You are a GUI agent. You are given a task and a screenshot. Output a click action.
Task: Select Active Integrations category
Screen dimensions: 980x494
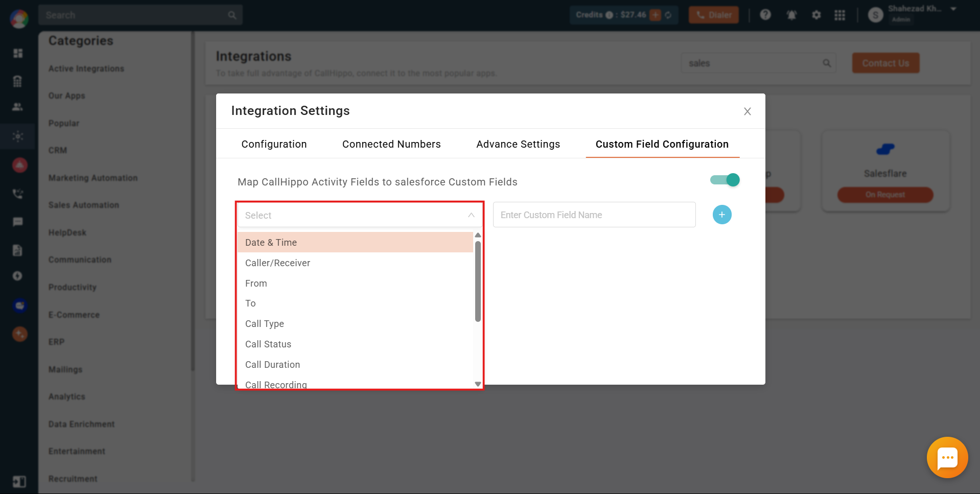[x=86, y=68]
